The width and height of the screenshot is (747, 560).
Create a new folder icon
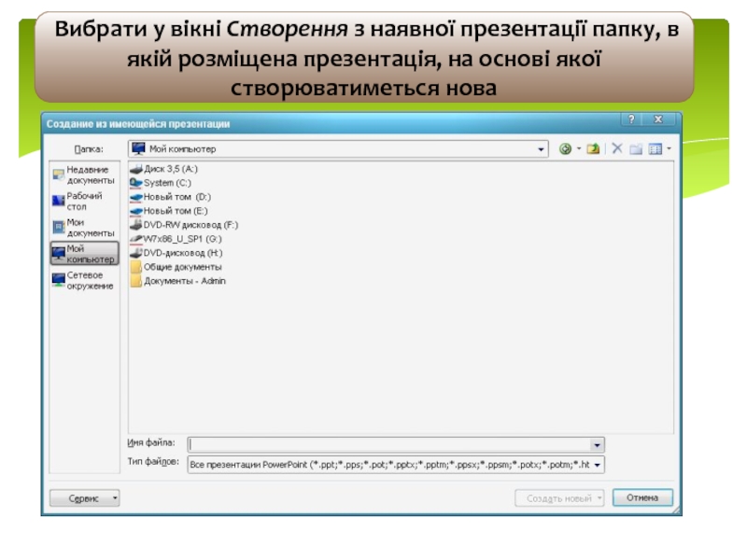pos(636,149)
